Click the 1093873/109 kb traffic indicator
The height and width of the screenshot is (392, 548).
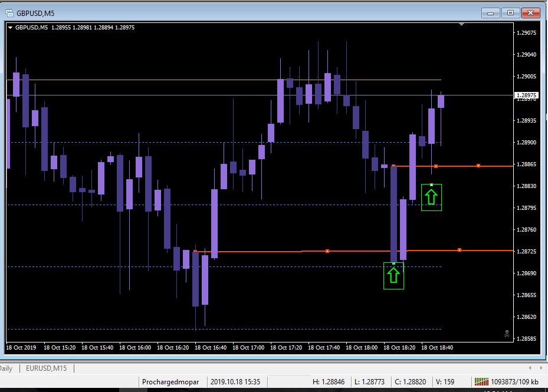[514, 382]
